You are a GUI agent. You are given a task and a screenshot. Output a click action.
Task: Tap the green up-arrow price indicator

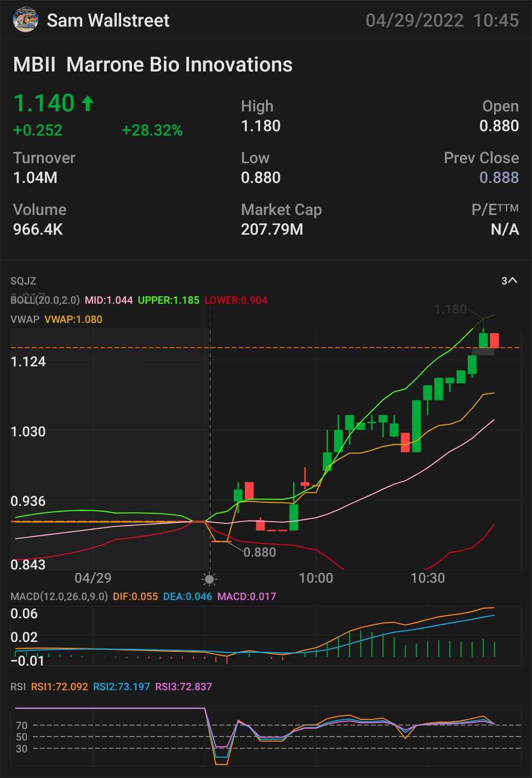pos(88,103)
